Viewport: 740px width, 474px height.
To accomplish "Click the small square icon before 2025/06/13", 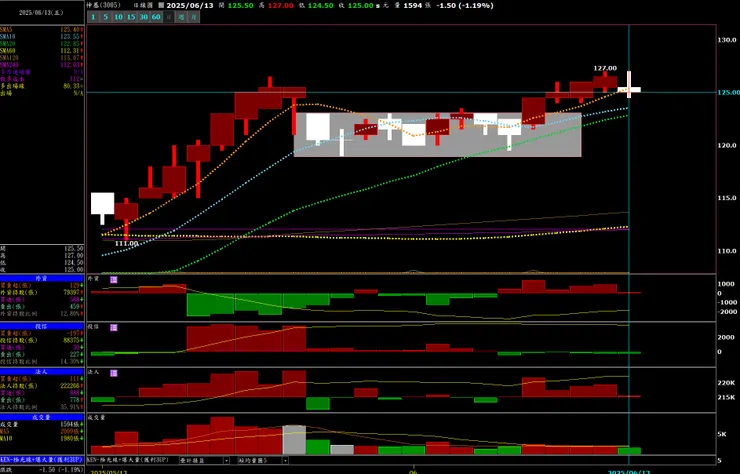I will tap(161, 6).
